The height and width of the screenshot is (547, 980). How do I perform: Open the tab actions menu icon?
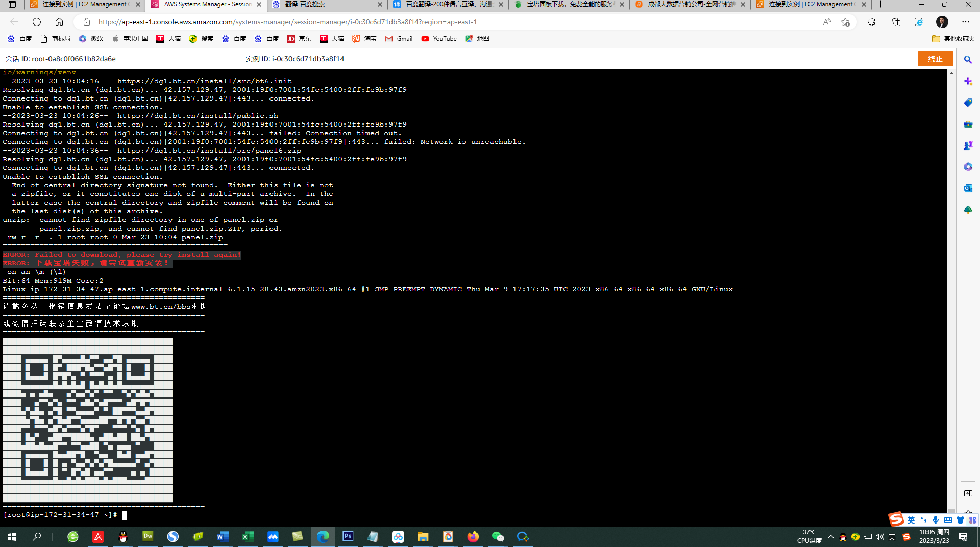coord(12,4)
